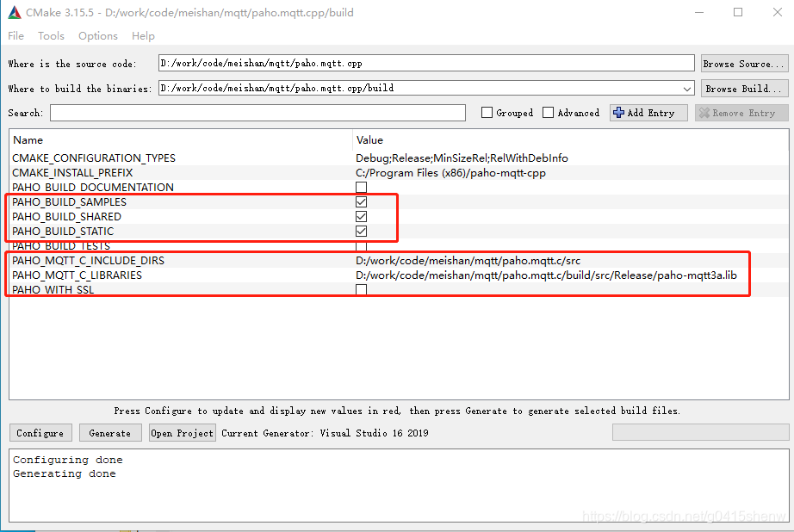Click the Debug;Release;MinSizeRel;RelWithDebInfo value
794x532 pixels.
pyautogui.click(x=462, y=158)
